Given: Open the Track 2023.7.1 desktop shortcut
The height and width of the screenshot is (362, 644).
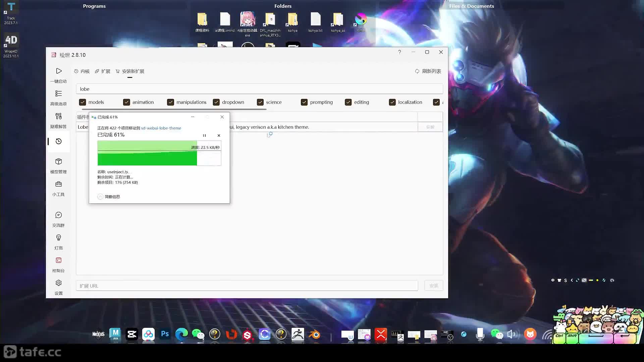Looking at the screenshot, I should tap(11, 13).
